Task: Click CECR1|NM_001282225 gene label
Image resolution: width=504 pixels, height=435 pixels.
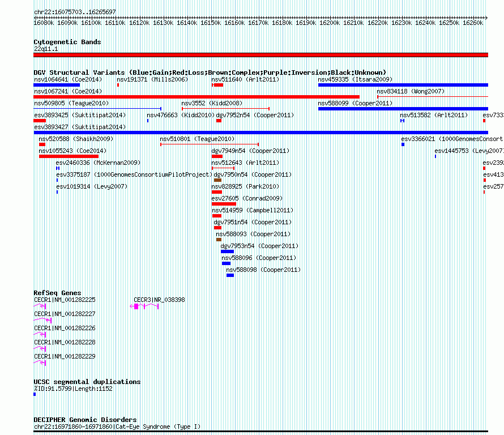Action: tap(65, 300)
